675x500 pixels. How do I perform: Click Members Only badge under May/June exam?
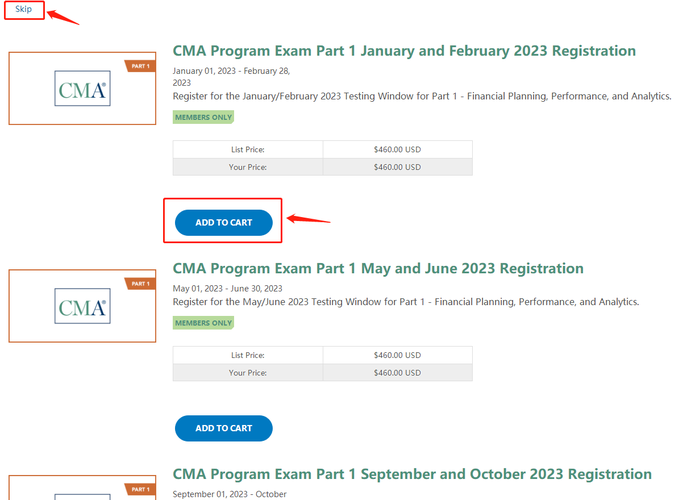[203, 323]
